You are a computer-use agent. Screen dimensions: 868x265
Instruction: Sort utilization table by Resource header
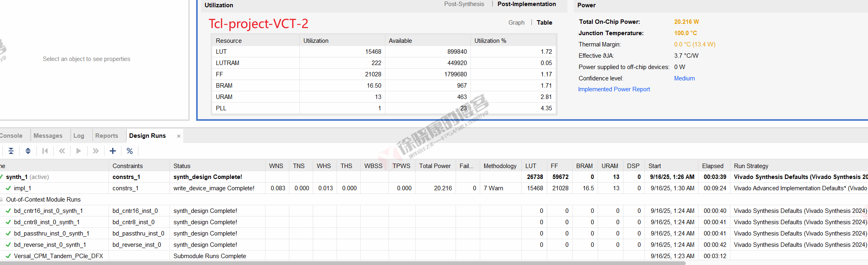255,41
